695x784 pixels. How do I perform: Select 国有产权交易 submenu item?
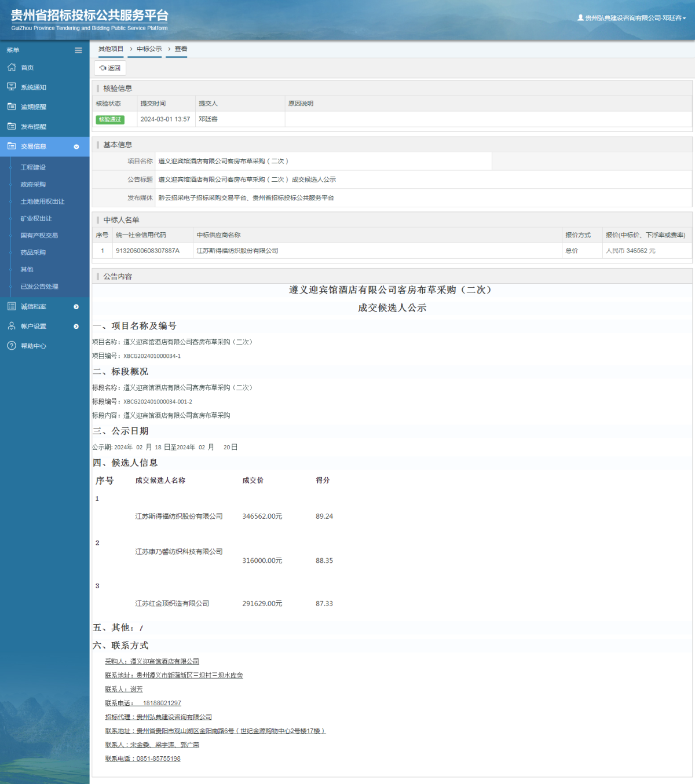pos(39,236)
